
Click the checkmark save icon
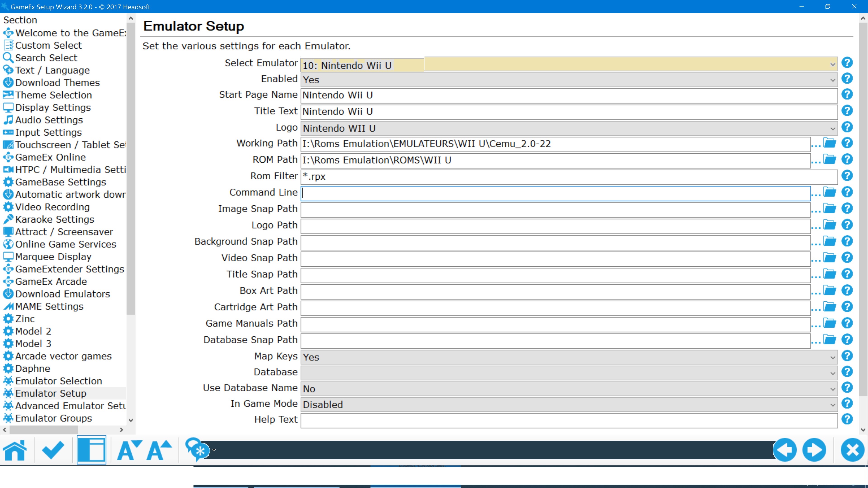click(x=53, y=450)
